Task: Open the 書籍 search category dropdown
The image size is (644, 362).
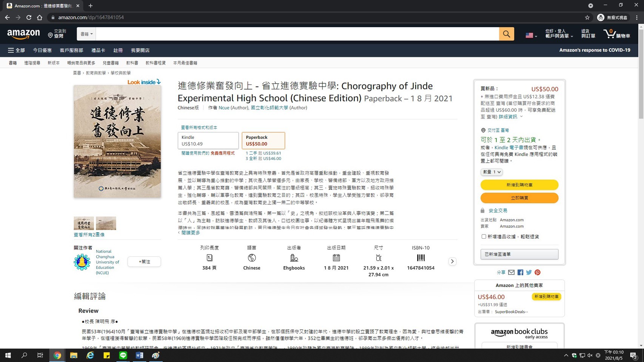Action: point(86,34)
